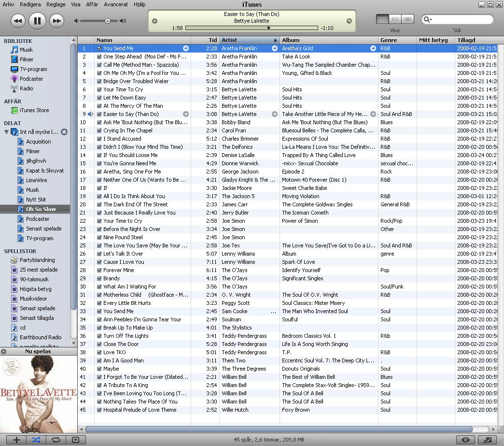Open the Affär menu
The width and height of the screenshot is (504, 446).
pos(92,4)
